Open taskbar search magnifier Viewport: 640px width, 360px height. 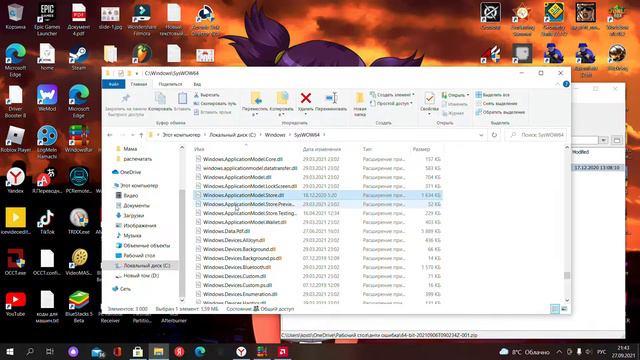pos(30,351)
